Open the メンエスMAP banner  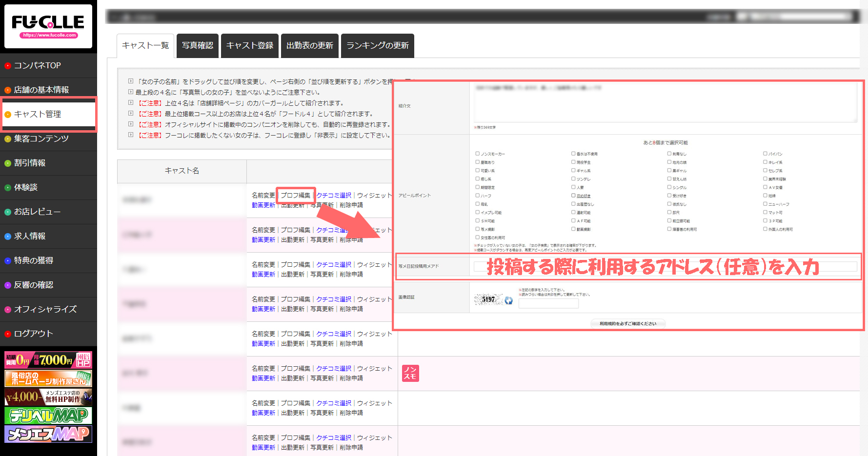point(48,434)
